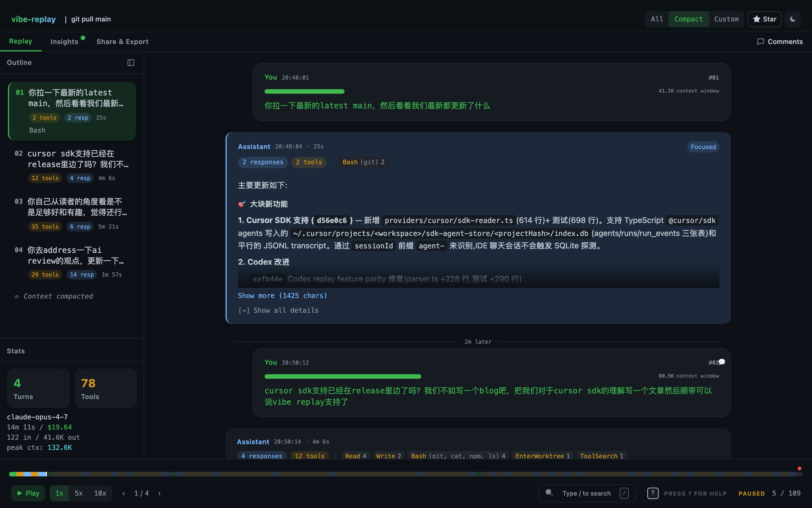Open the comment bubble on message #02
Screen dimensions: 812x508
tap(722, 362)
